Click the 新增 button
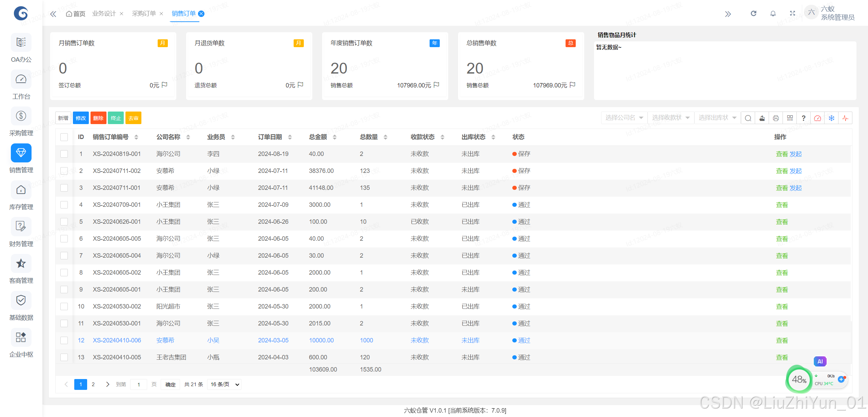 (x=63, y=118)
